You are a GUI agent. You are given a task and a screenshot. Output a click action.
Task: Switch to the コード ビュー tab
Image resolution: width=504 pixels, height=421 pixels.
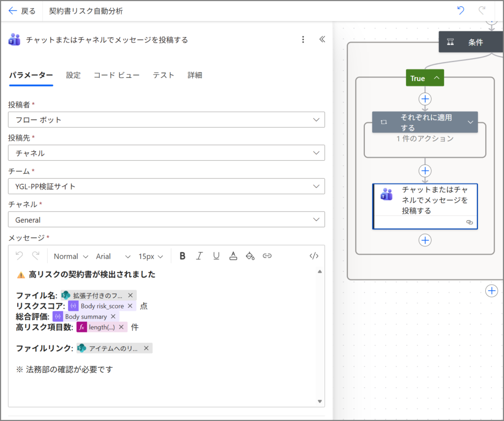pyautogui.click(x=117, y=75)
